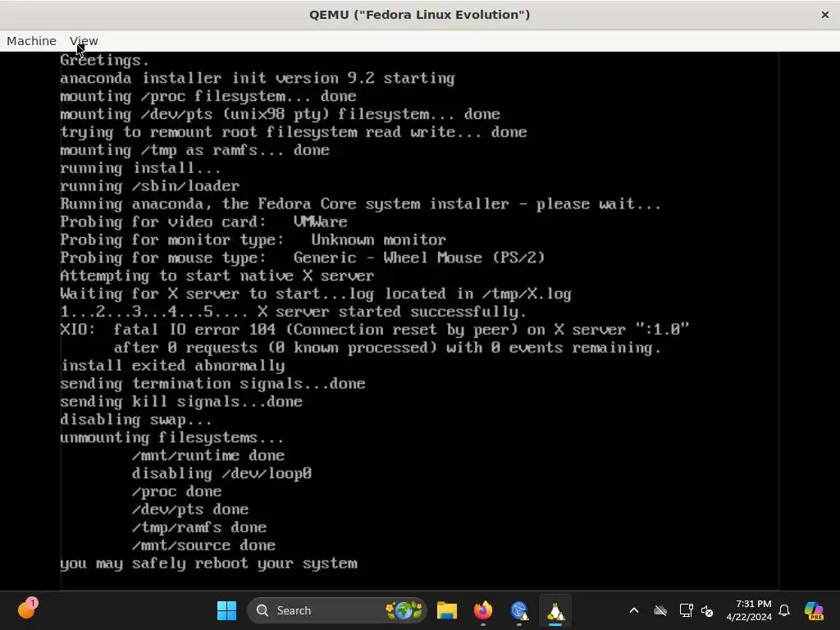Click the "mounting /dev/pts (unix98 pty)" line
Viewport: 840px width, 630px height.
[280, 114]
